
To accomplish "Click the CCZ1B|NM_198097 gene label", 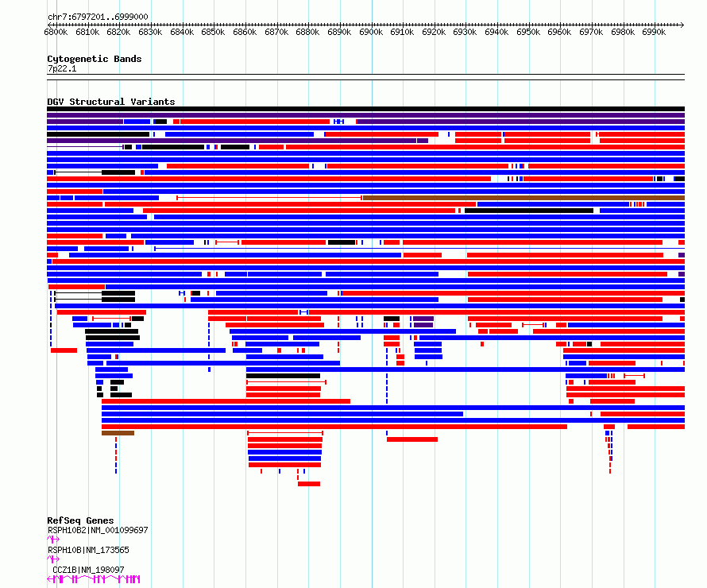I will (88, 570).
